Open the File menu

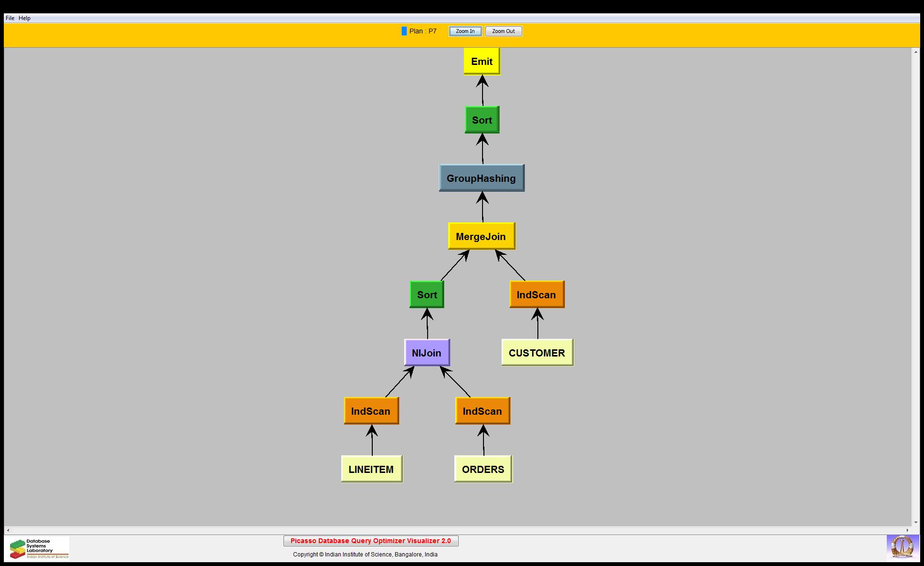[x=10, y=18]
